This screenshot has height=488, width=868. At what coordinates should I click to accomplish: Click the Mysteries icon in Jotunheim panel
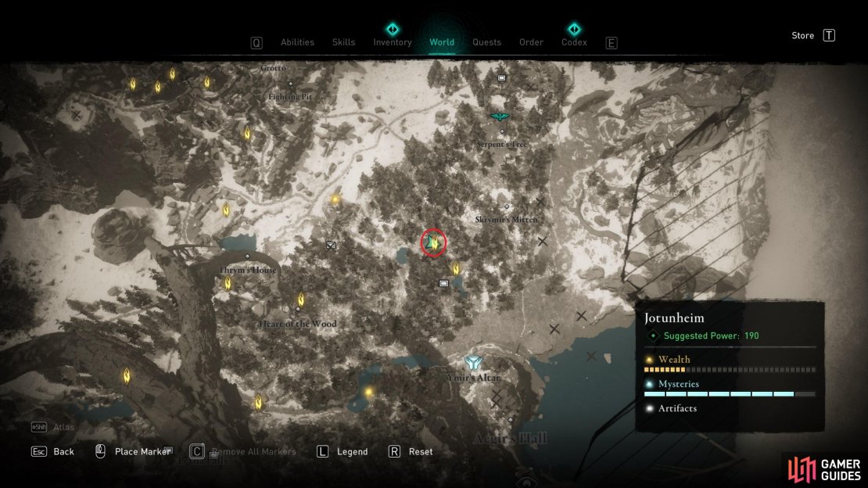[x=649, y=384]
